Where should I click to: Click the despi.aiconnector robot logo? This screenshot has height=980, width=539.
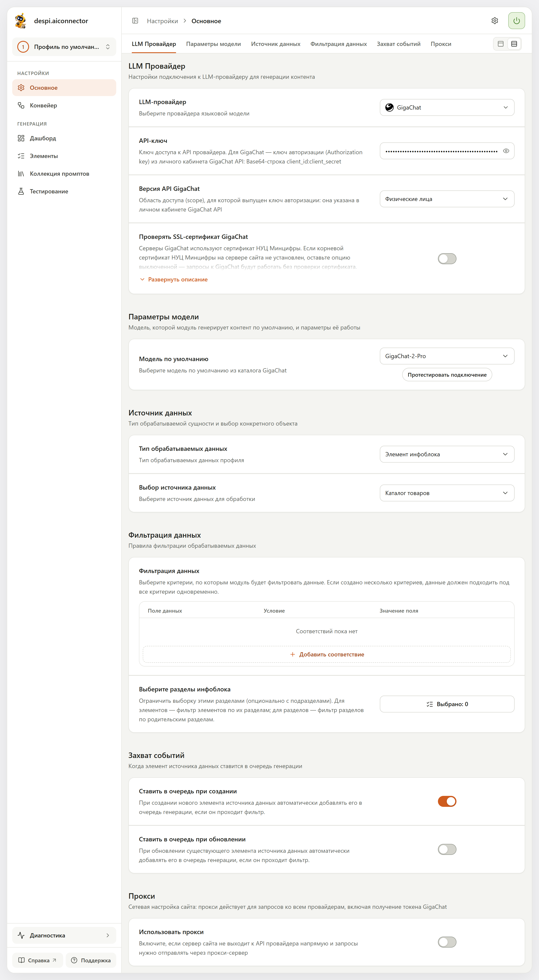point(20,21)
